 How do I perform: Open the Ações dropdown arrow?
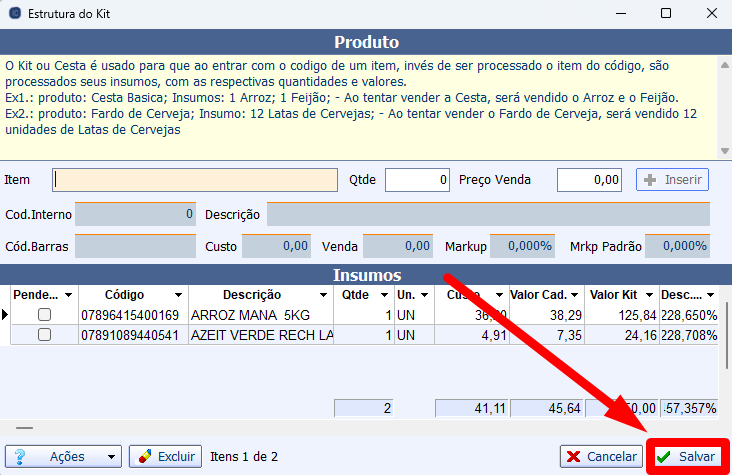[x=110, y=456]
